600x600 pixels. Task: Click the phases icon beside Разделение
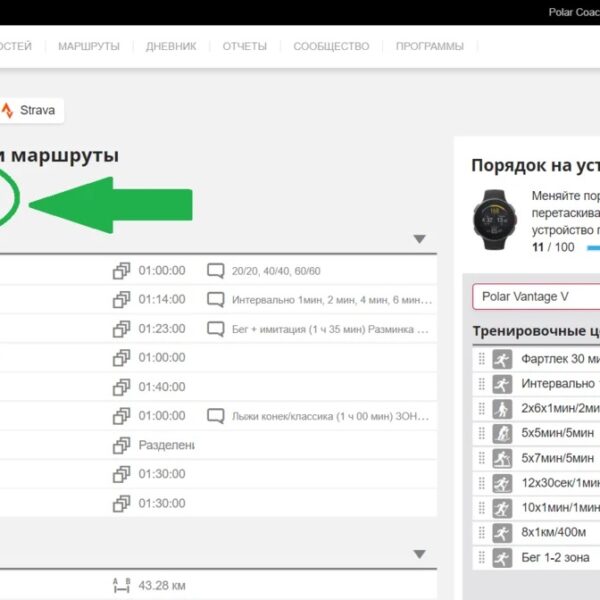click(x=122, y=445)
